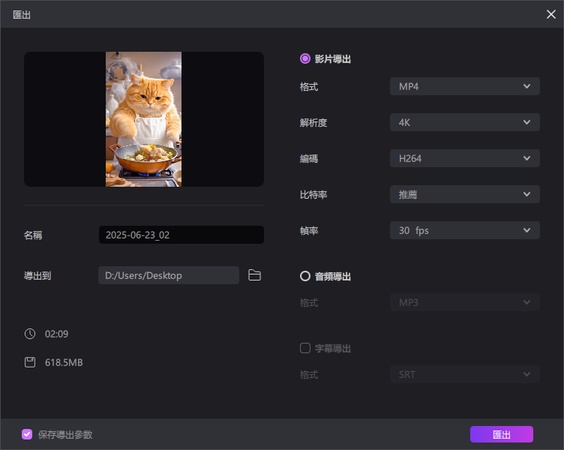Click the 名稱 file name field

181,235
